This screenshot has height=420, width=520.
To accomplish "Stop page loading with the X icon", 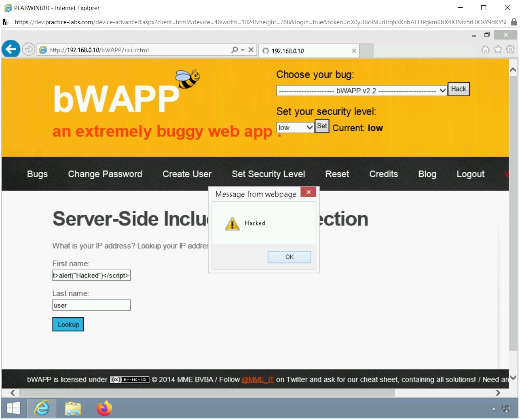I will point(251,49).
